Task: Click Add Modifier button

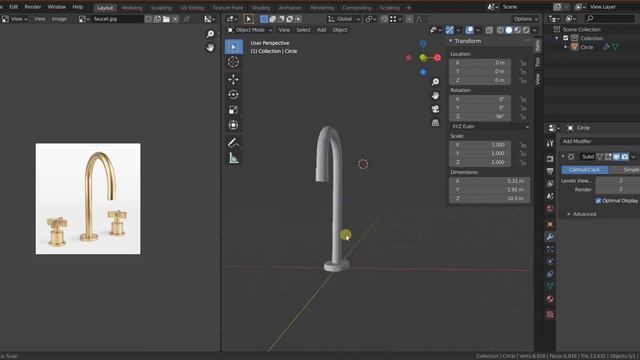Action: pyautogui.click(x=599, y=141)
